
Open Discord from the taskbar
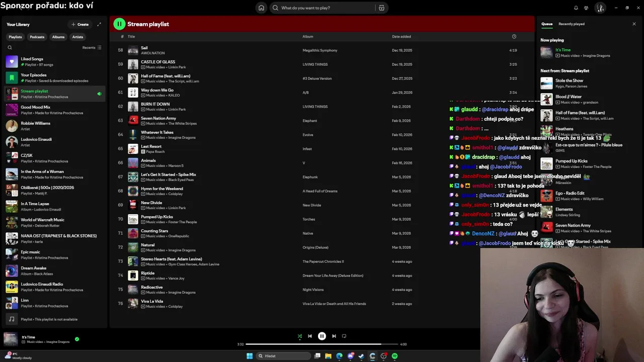pos(350,356)
